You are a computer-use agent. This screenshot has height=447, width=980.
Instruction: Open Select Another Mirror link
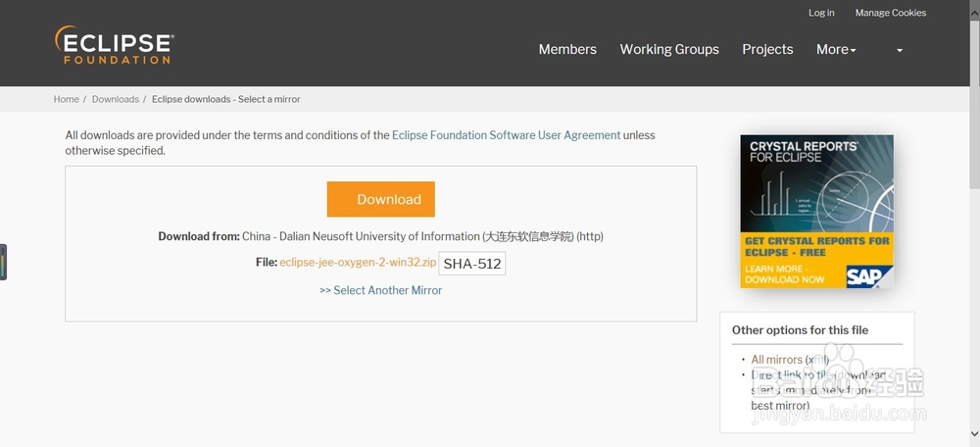[380, 290]
